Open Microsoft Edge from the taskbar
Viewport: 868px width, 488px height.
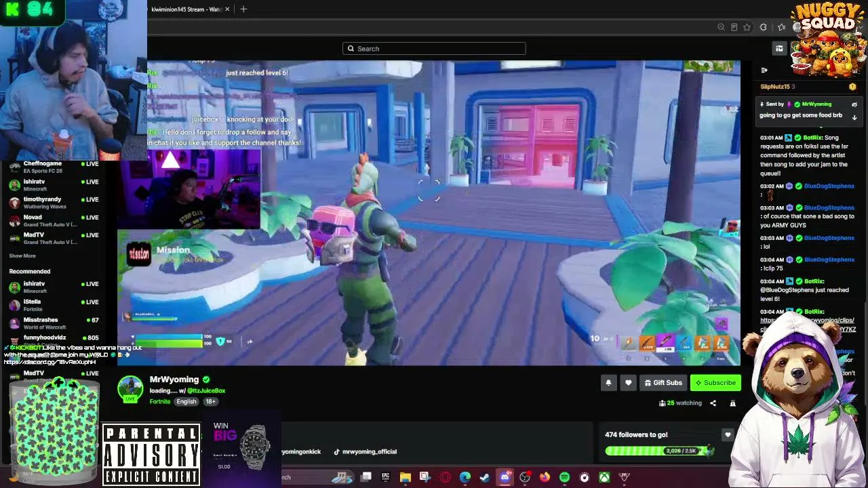pyautogui.click(x=465, y=478)
